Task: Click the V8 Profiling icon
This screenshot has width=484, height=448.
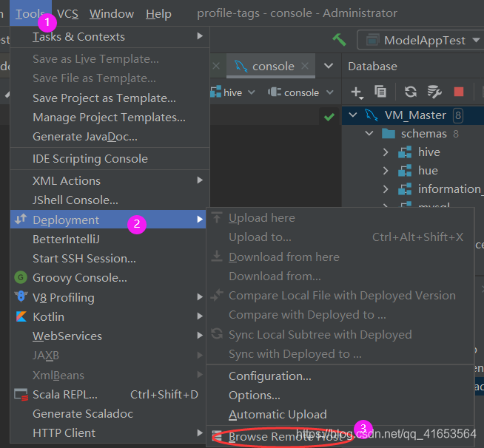Action: (21, 296)
